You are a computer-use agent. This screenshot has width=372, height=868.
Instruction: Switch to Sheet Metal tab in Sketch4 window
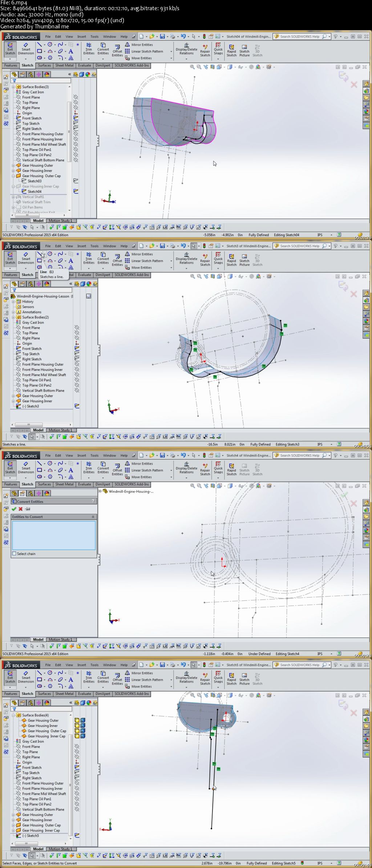tap(64, 484)
